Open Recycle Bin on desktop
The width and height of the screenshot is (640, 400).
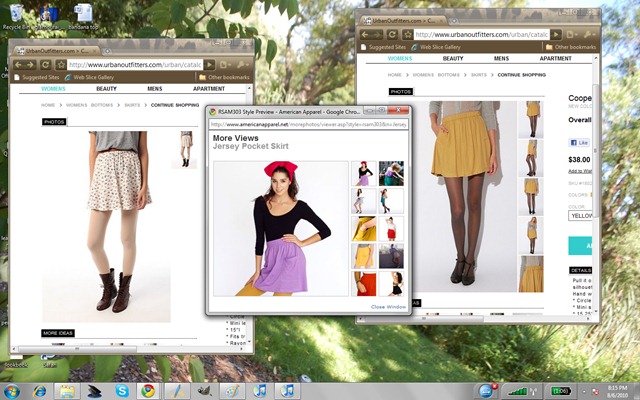tap(15, 17)
